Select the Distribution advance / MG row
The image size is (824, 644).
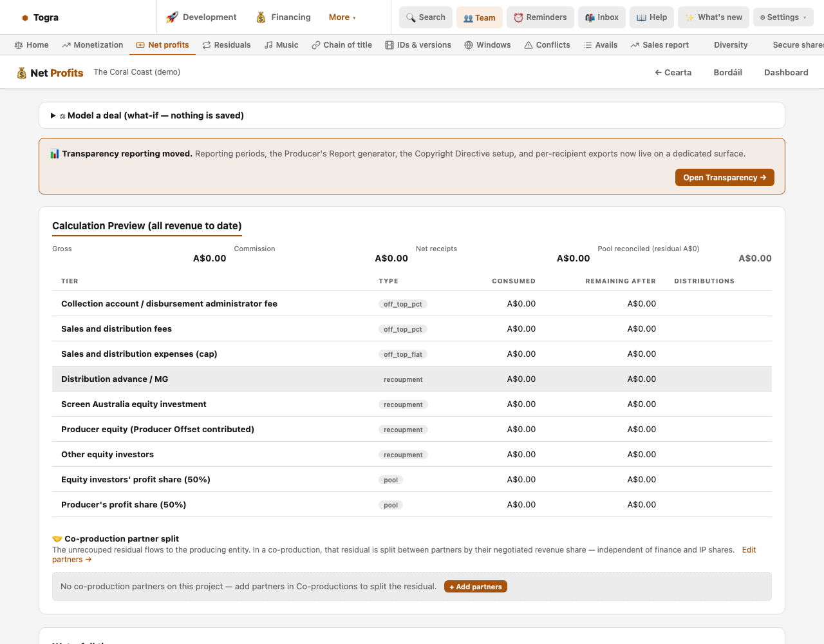click(x=412, y=379)
